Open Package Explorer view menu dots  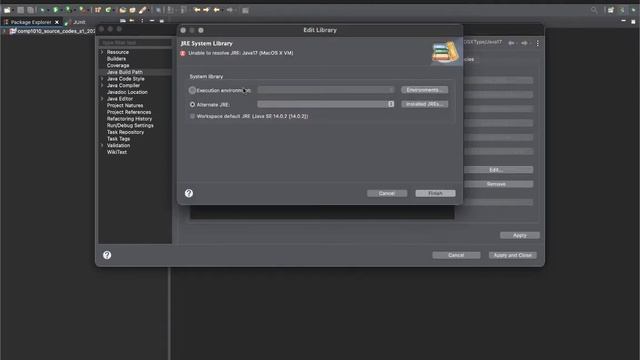(142, 20)
